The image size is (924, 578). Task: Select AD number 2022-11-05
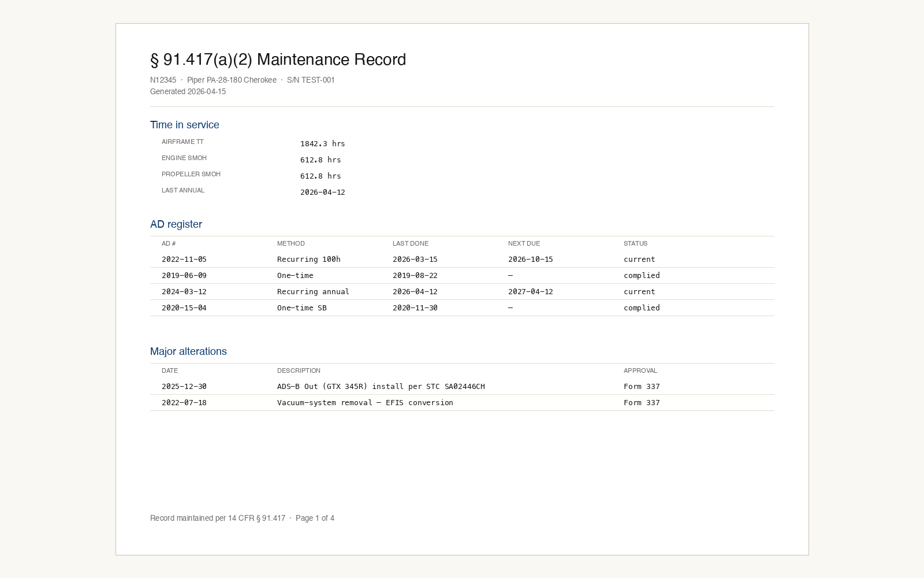184,259
